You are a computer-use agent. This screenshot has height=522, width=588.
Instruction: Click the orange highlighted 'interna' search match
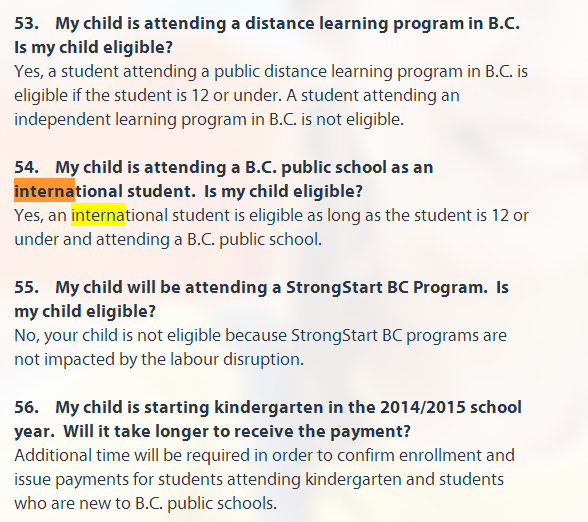click(x=45, y=190)
